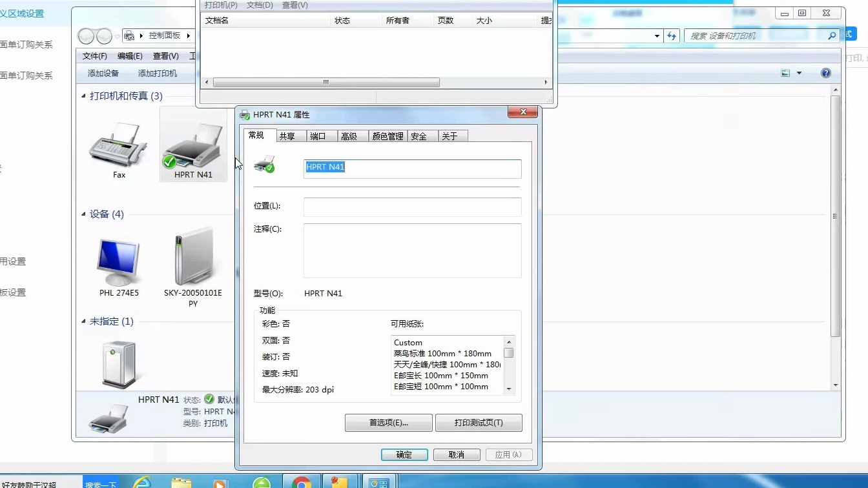
Task: Select the SKY-20050101EPY computer device
Action: tap(192, 258)
